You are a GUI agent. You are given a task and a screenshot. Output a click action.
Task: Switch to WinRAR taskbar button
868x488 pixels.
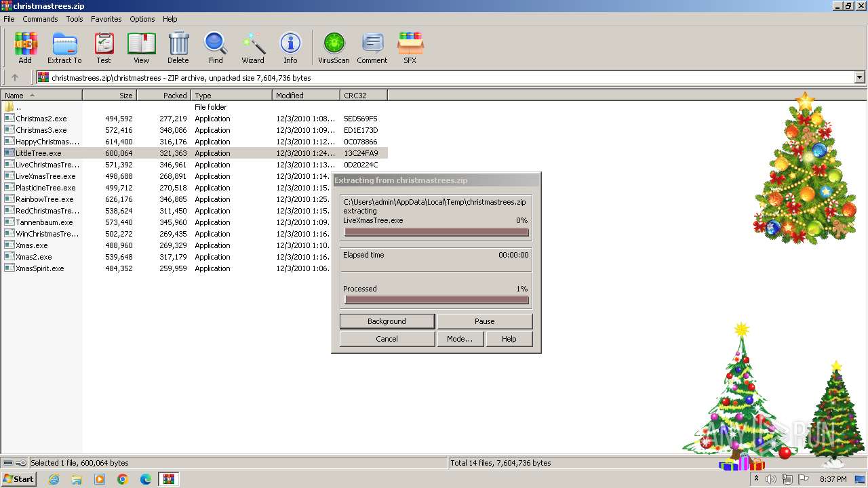point(169,479)
